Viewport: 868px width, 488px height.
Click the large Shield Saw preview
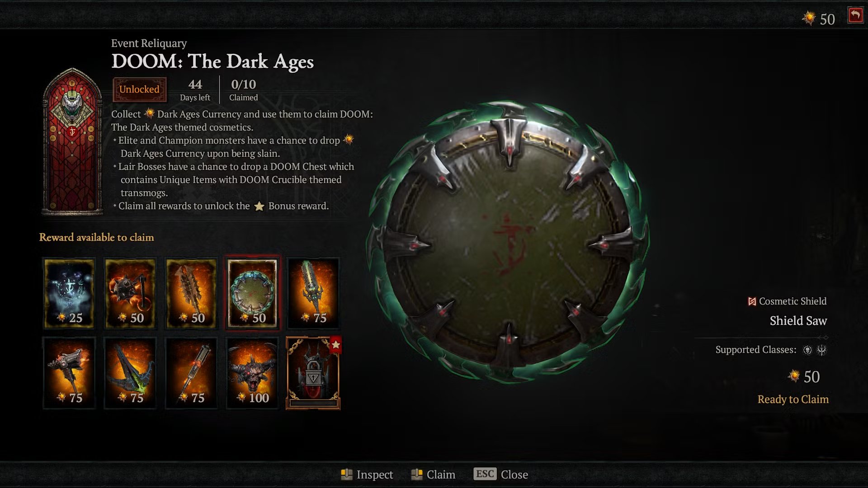click(509, 243)
